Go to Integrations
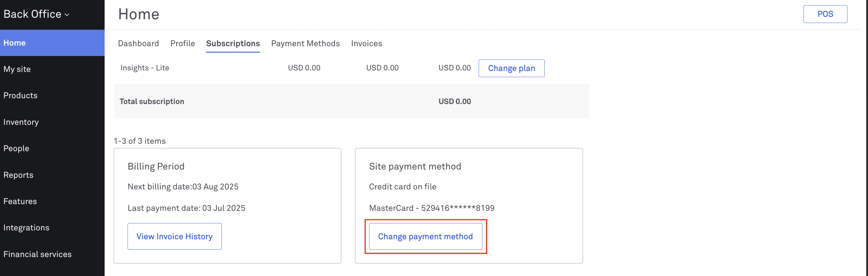 26,227
